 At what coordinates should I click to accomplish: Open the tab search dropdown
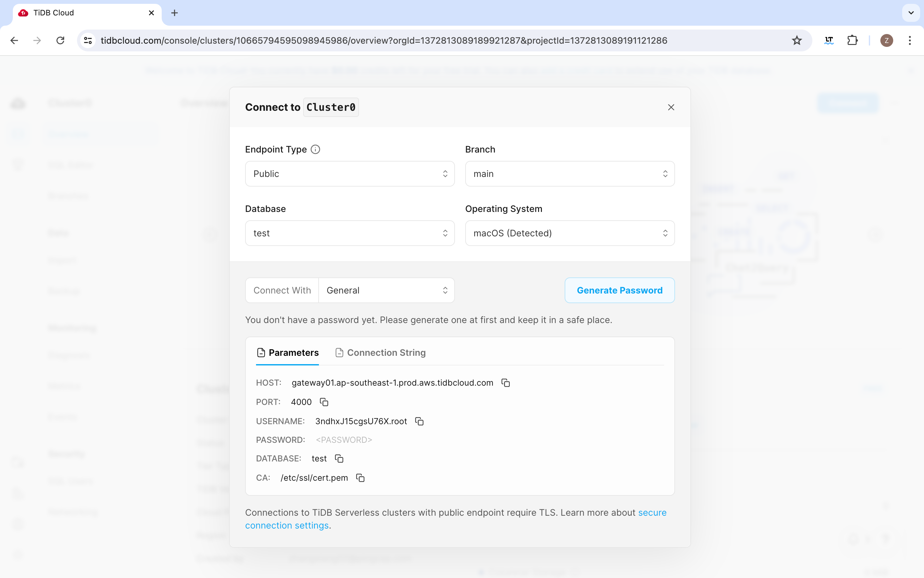coord(911,13)
